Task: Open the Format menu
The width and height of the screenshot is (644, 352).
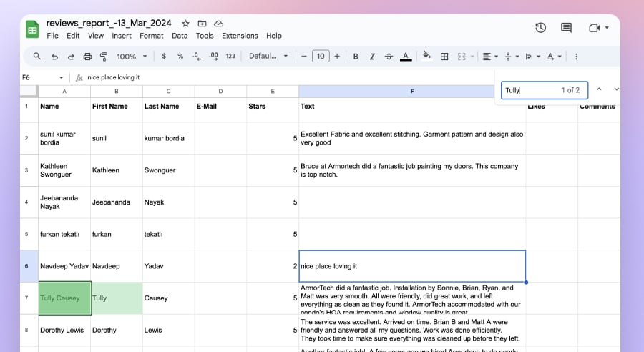Action: (x=151, y=36)
